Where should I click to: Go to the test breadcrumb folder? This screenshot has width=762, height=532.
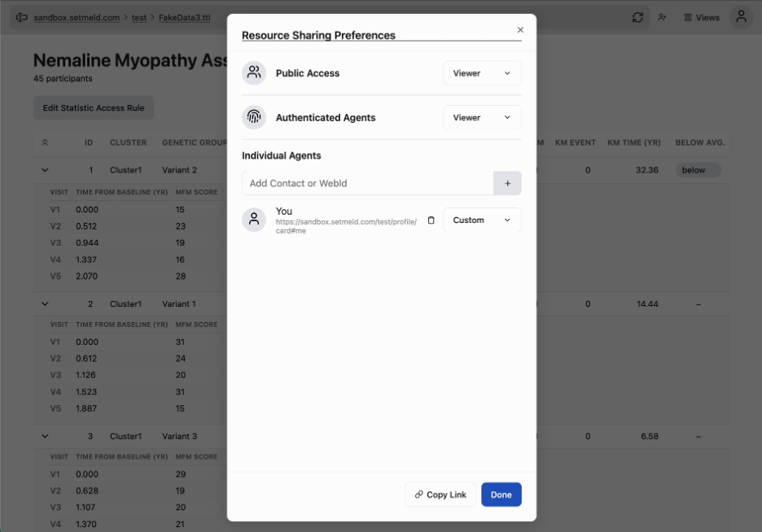click(x=139, y=17)
